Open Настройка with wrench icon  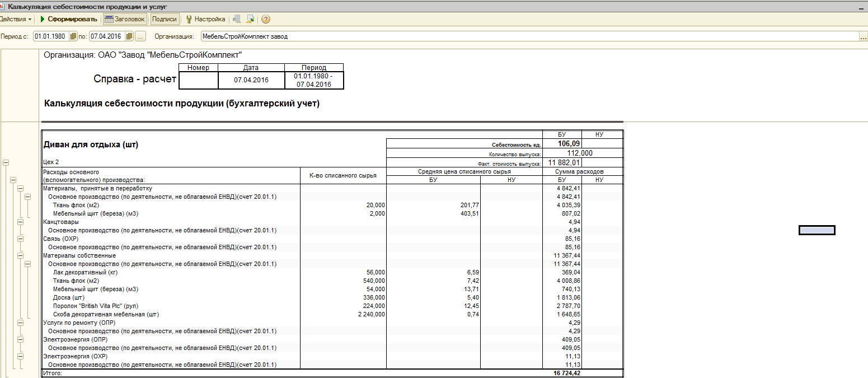coord(205,19)
